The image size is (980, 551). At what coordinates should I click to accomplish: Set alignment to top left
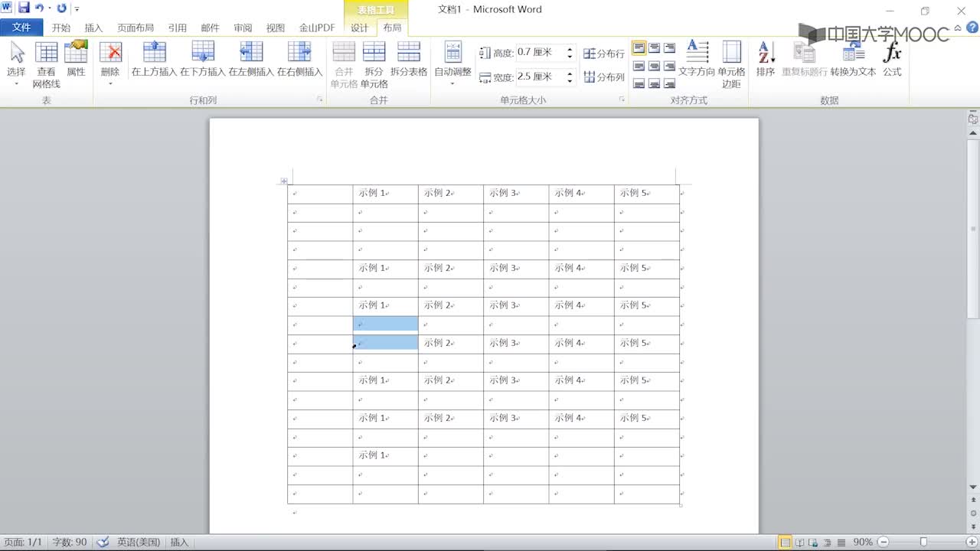click(x=639, y=47)
